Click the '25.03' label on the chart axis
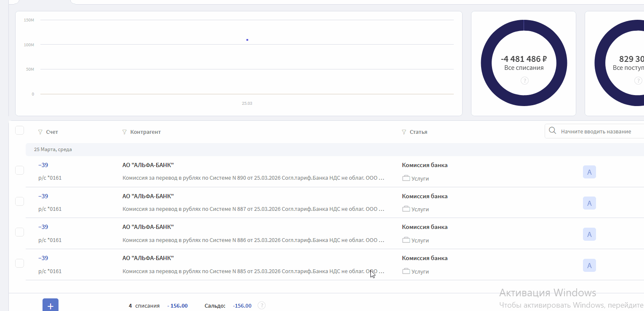 pyautogui.click(x=247, y=103)
